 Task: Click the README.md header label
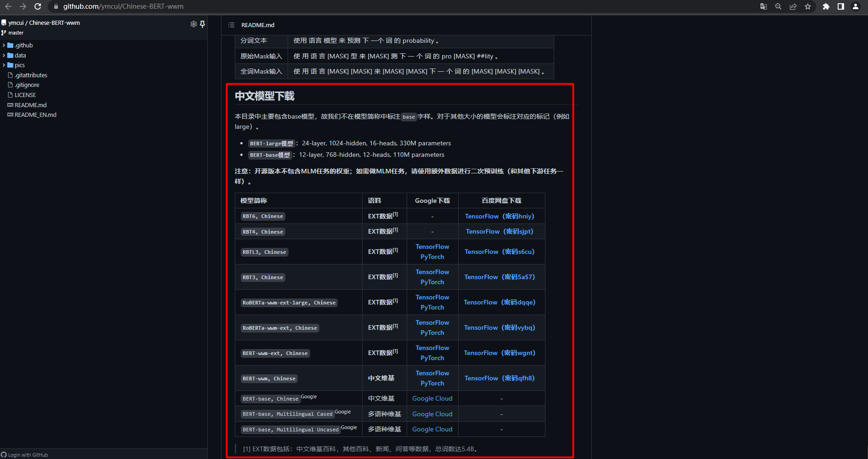pyautogui.click(x=258, y=25)
